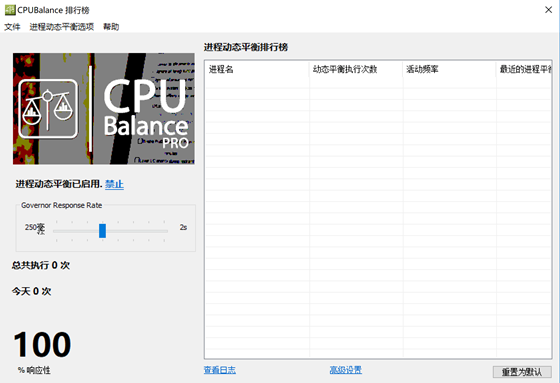Click the 总共执行 0 次 text
The width and height of the screenshot is (560, 383).
pos(41,265)
